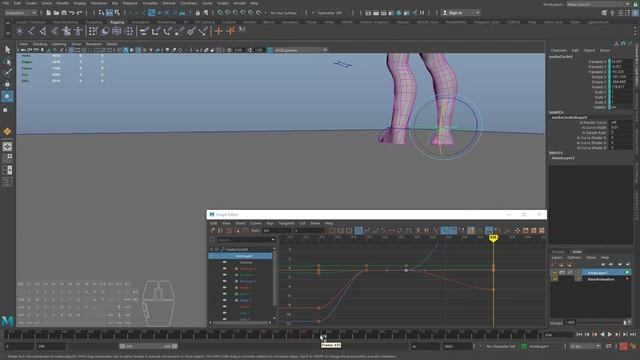Toggle the AnimLayer1 lock icon in layer editor
The height and width of the screenshot is (360, 640).
[554, 272]
